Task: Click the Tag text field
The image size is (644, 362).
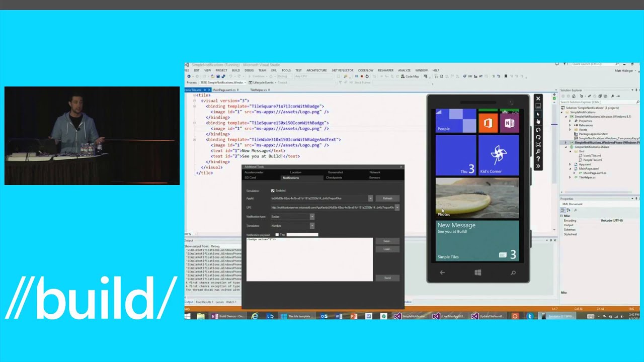Action: (302, 235)
